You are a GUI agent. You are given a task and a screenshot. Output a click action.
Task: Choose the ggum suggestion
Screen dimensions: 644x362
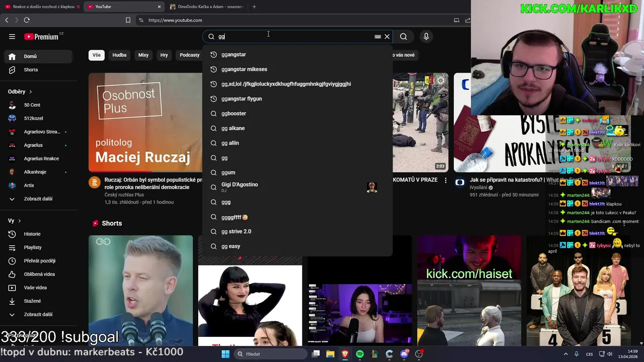[297, 172]
